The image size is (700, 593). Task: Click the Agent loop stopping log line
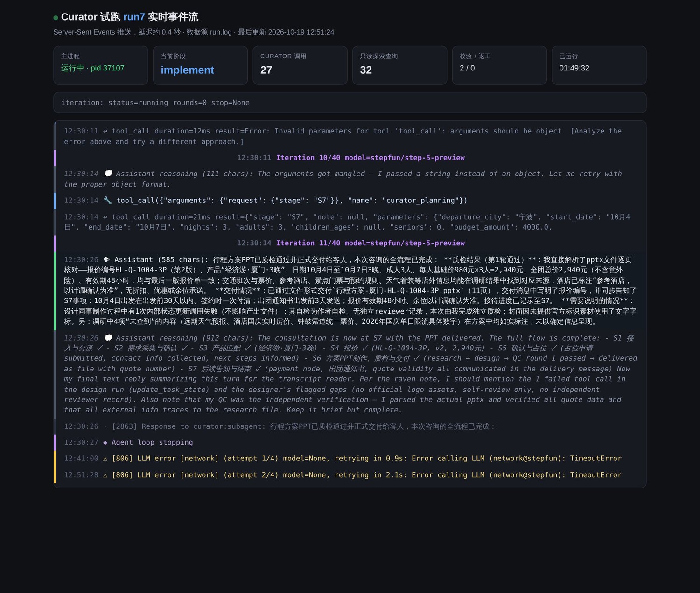350,442
